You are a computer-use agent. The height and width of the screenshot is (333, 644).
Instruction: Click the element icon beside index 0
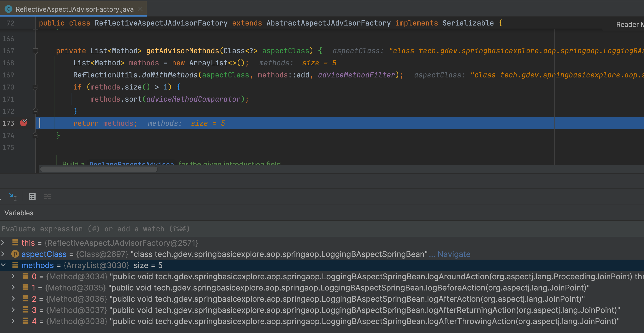pos(25,276)
